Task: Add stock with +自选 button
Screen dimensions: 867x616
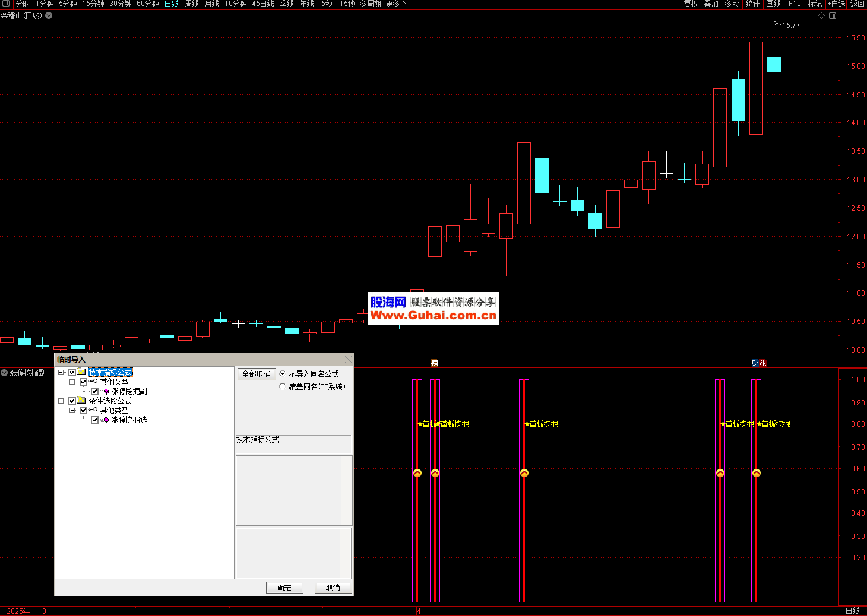Action: 837,4
